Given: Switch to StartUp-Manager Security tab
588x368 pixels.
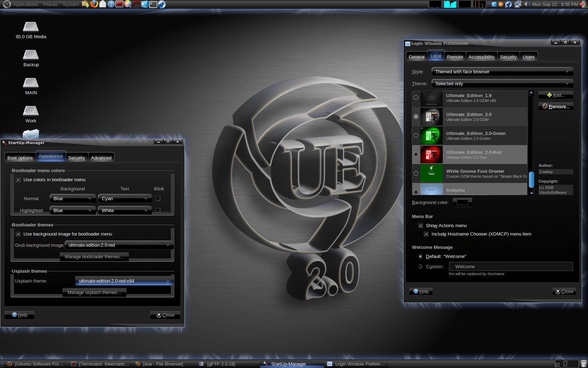Looking at the screenshot, I should pyautogui.click(x=76, y=158).
